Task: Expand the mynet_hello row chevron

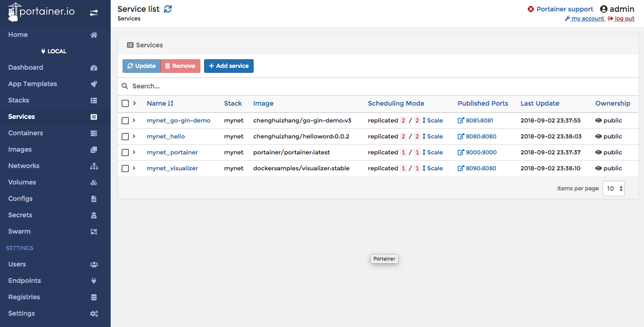Action: point(134,137)
